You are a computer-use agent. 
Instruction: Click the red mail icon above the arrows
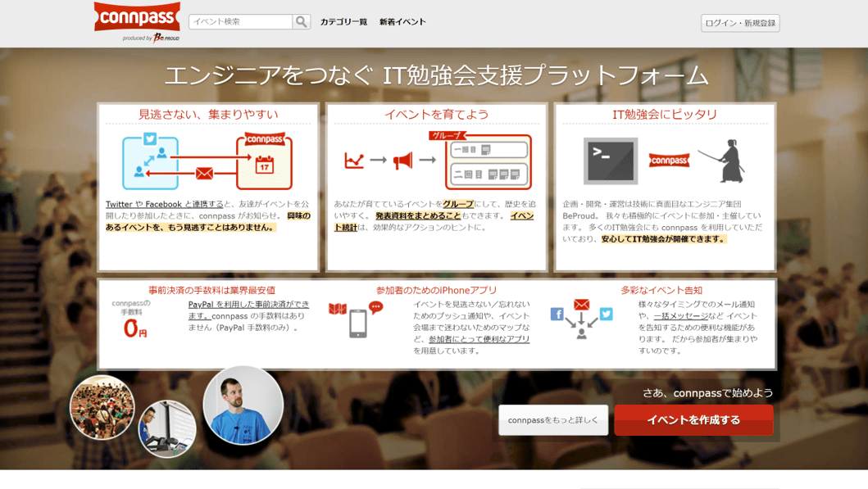pyautogui.click(x=581, y=304)
